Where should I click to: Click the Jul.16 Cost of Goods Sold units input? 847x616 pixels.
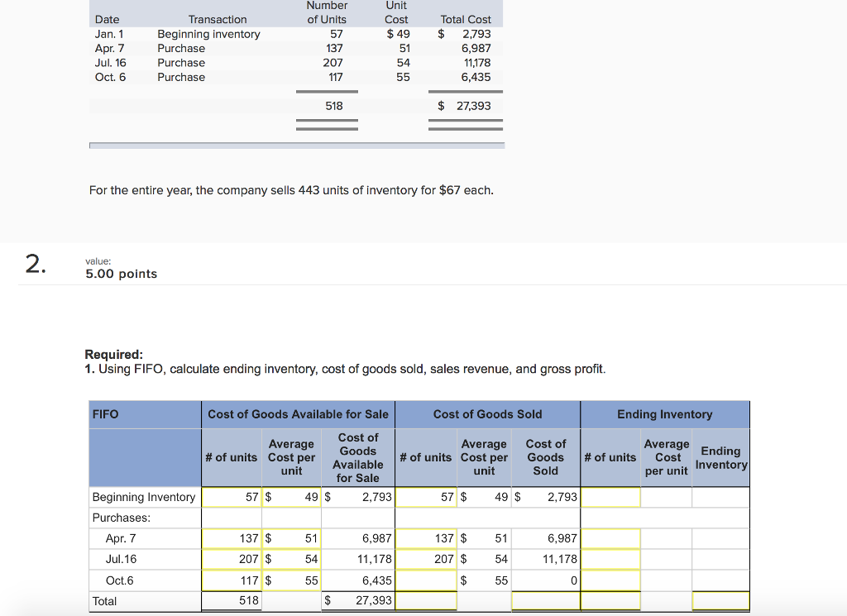pyautogui.click(x=426, y=559)
